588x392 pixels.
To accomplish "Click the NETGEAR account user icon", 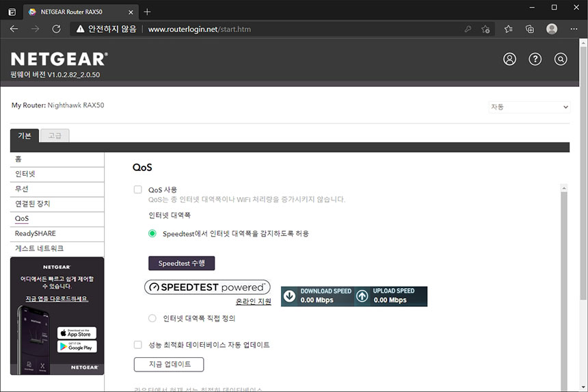I will 509,59.
